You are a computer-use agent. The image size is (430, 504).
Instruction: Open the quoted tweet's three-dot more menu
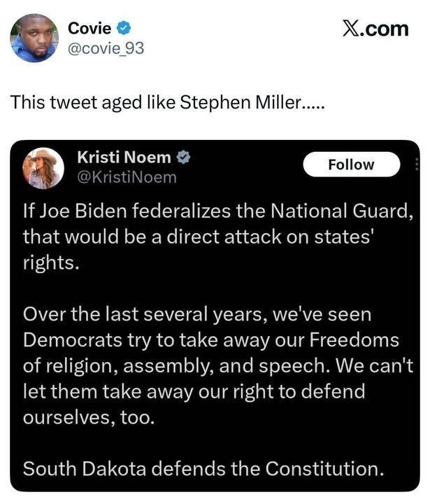pos(417,165)
